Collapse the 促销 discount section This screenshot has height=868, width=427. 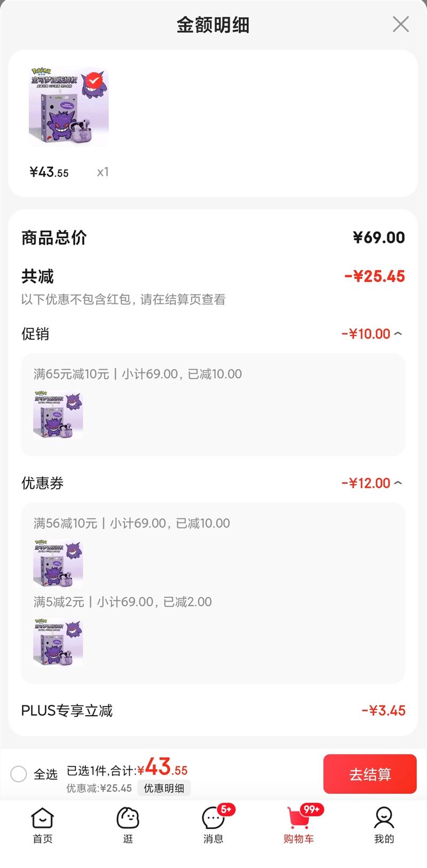pos(398,334)
